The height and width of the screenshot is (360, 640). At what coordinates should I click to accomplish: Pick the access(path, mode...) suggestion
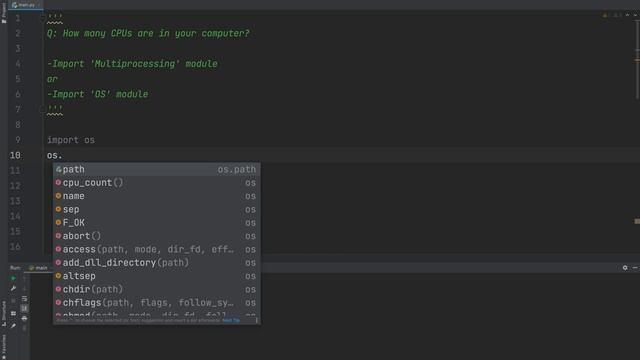(157, 249)
